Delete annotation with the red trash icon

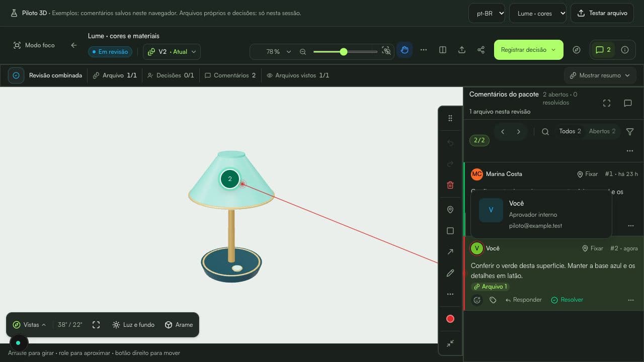[x=450, y=185]
